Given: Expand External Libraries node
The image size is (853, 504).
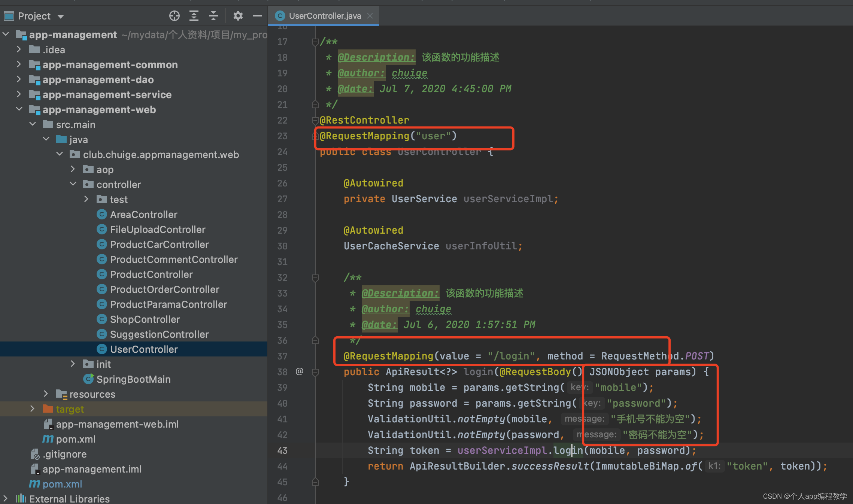Looking at the screenshot, I should [x=5, y=499].
